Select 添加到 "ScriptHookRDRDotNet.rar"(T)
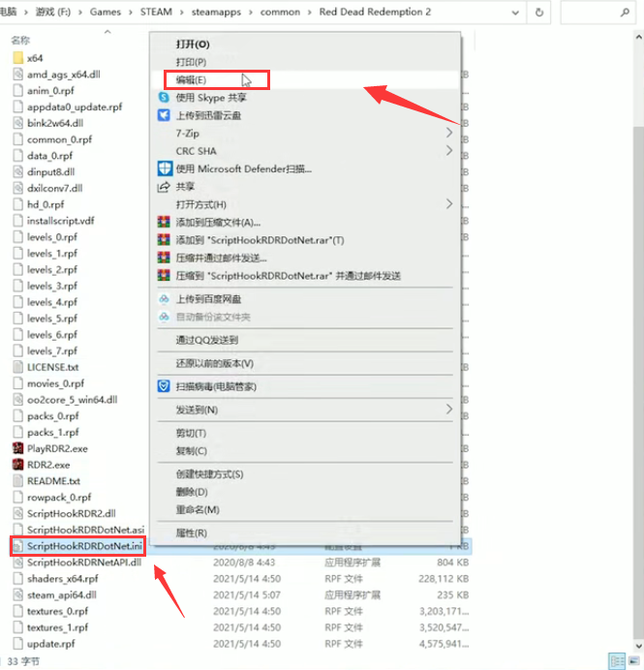The width and height of the screenshot is (644, 670). click(x=260, y=240)
